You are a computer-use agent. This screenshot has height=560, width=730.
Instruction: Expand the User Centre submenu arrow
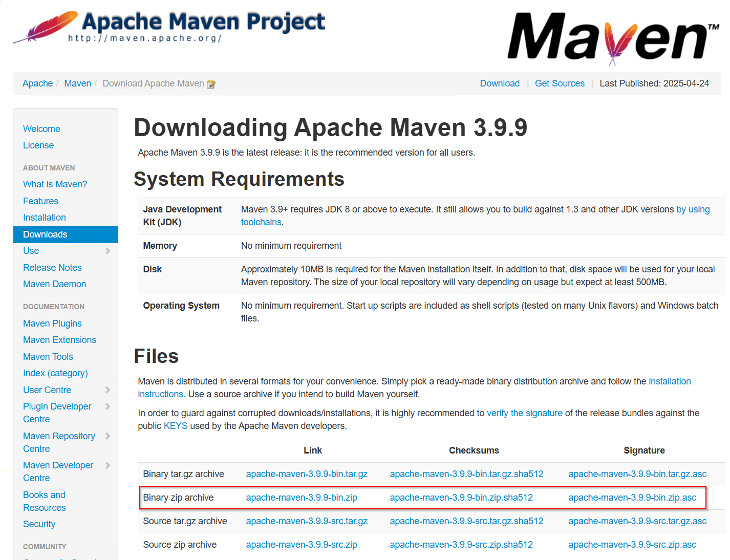(x=108, y=390)
